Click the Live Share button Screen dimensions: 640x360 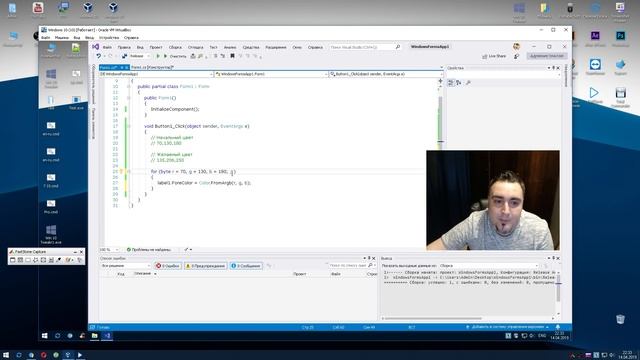494,56
